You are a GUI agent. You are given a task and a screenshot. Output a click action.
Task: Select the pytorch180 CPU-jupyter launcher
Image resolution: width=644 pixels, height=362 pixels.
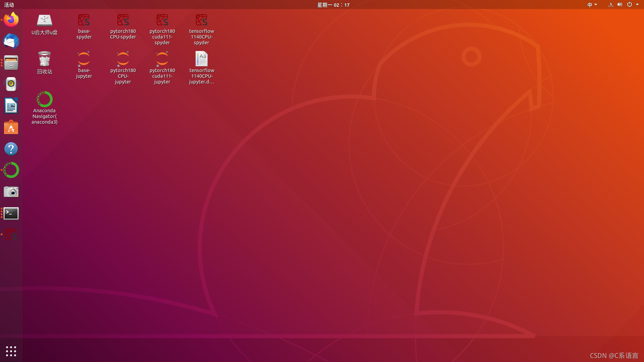123,68
